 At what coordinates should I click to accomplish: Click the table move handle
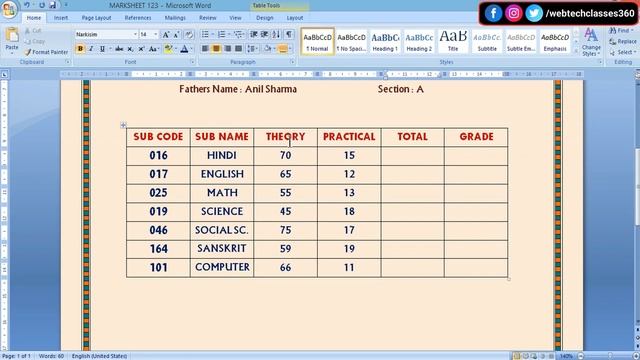[123, 125]
